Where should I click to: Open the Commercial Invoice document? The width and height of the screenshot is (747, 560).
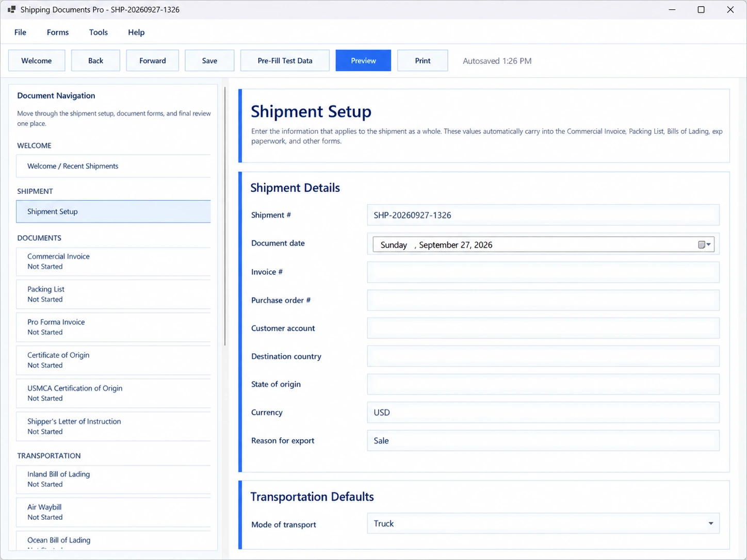coord(113,261)
